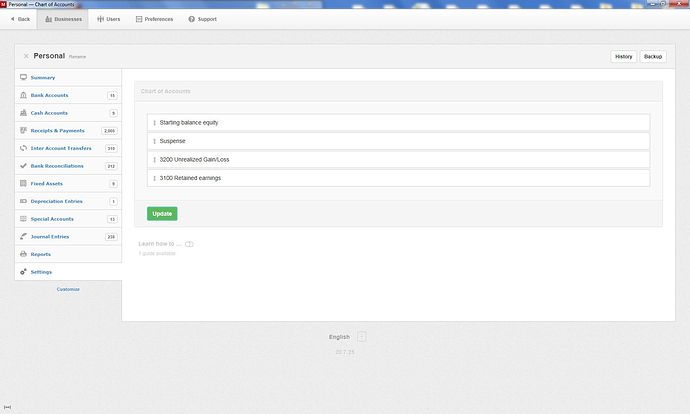Click the Fixed Assets icon
690x414 pixels.
(23, 183)
